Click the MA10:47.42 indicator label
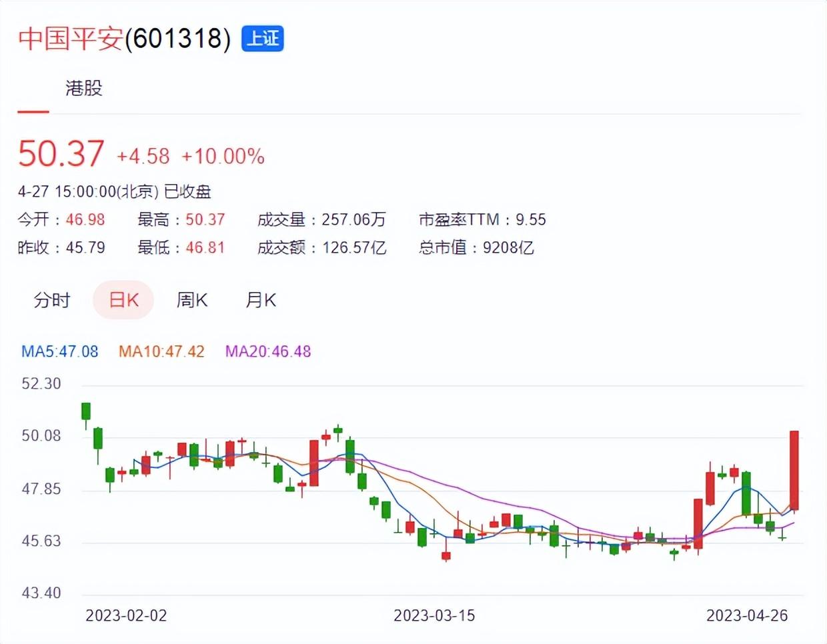Image resolution: width=827 pixels, height=644 pixels. coord(161,351)
